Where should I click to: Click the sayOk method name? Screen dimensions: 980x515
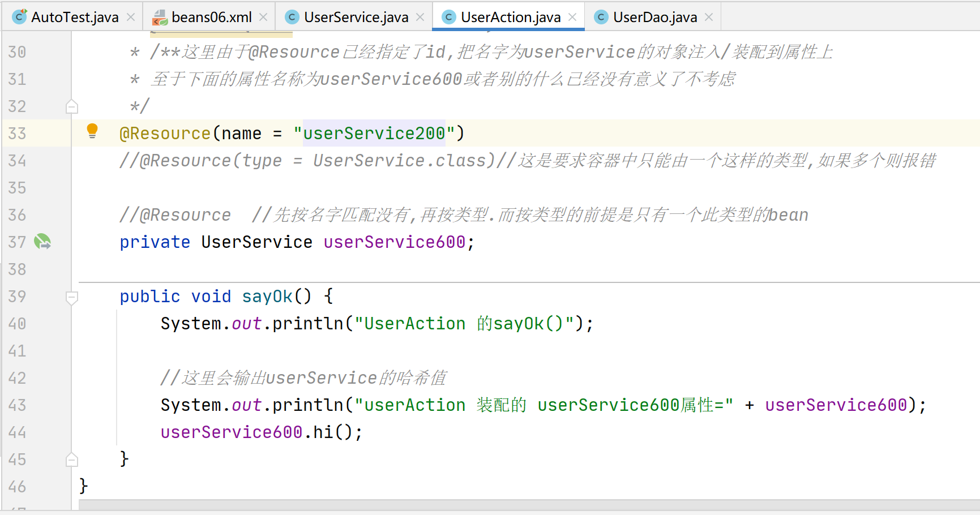click(267, 297)
